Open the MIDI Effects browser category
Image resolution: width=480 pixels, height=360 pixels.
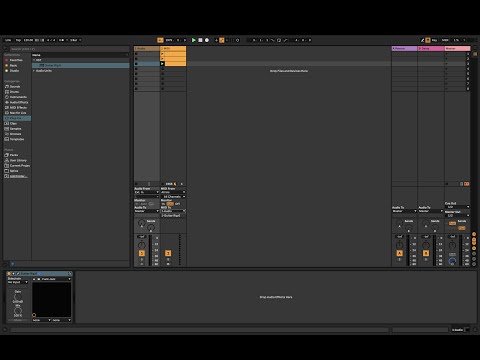(18, 108)
